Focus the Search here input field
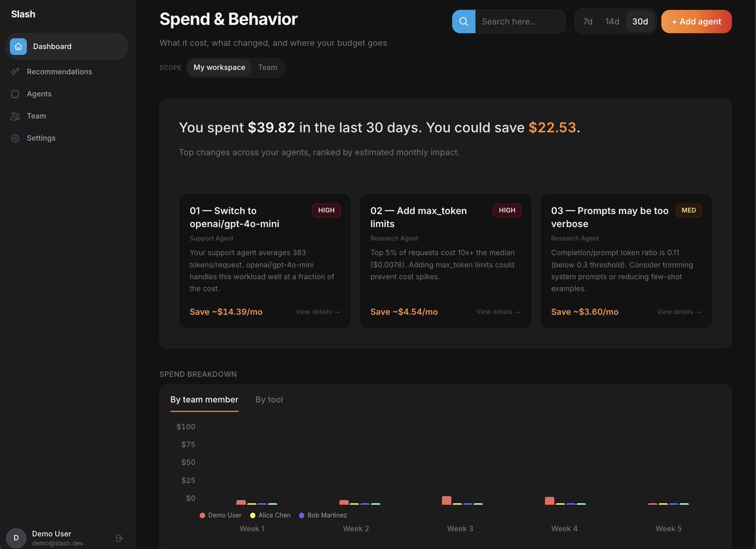The height and width of the screenshot is (549, 756). click(520, 21)
